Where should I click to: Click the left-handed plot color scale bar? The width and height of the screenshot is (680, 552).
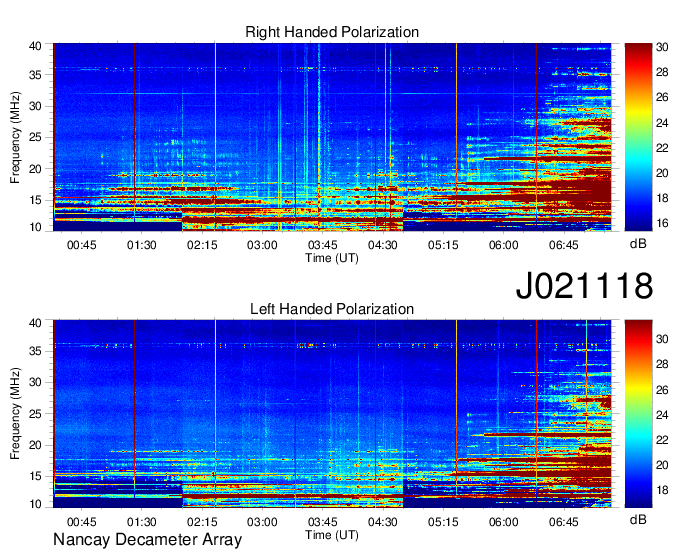click(638, 414)
